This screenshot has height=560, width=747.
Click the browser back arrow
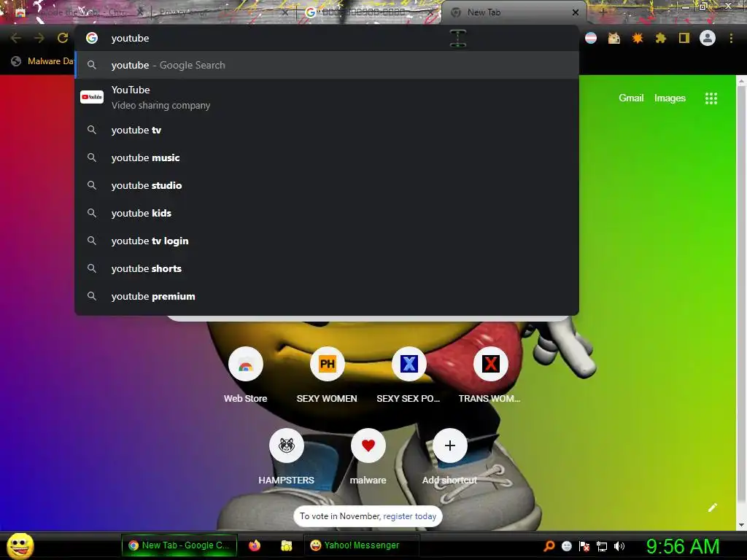click(15, 38)
